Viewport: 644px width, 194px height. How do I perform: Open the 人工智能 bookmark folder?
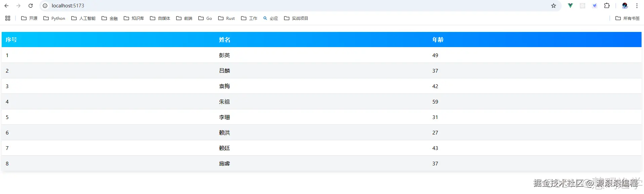tap(83, 18)
